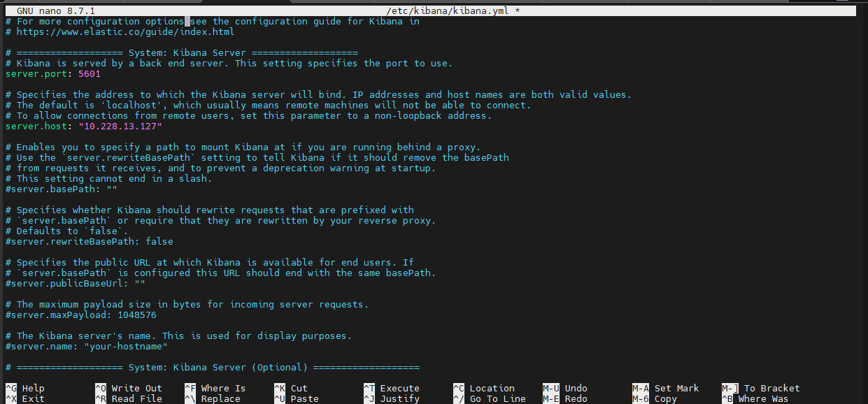Click the ^B Where Was shortcut
The image size is (868, 404).
click(755, 399)
